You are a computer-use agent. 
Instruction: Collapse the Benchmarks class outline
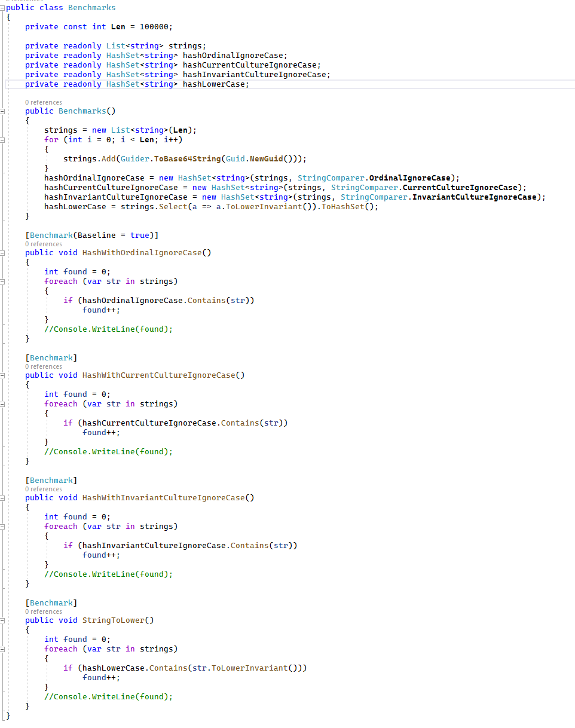[3, 8]
